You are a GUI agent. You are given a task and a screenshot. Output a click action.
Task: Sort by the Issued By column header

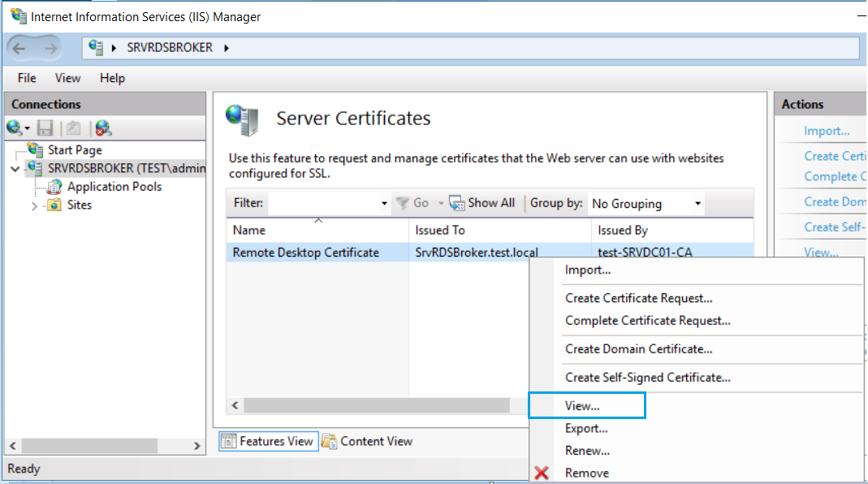672,230
